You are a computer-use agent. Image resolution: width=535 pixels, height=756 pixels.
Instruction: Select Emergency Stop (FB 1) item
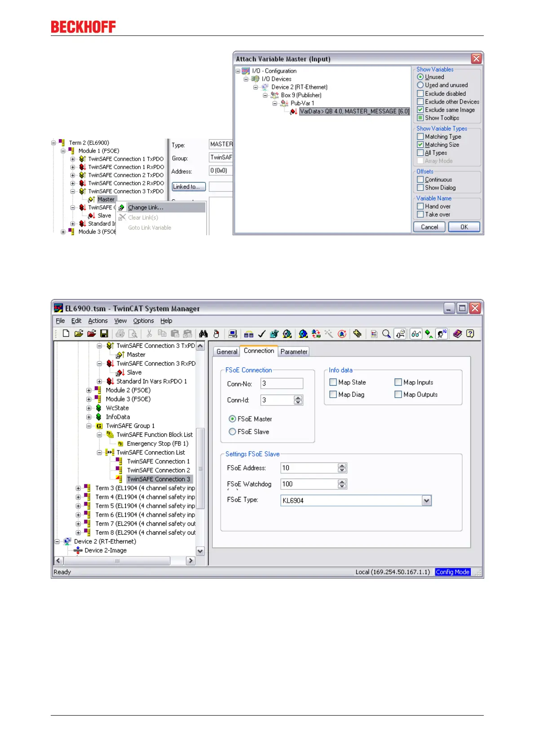[x=158, y=444]
